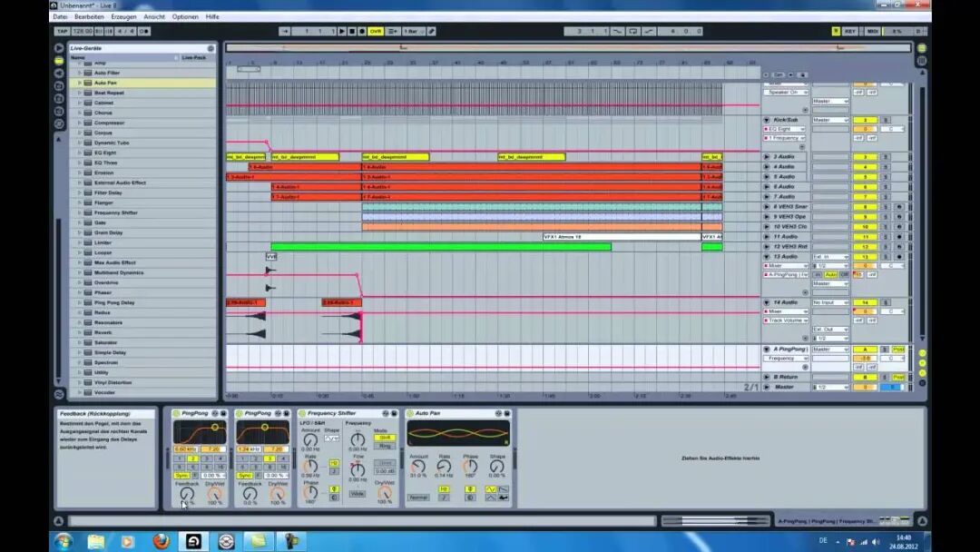Start playback with the Play button
The height and width of the screenshot is (552, 980).
pos(342,31)
